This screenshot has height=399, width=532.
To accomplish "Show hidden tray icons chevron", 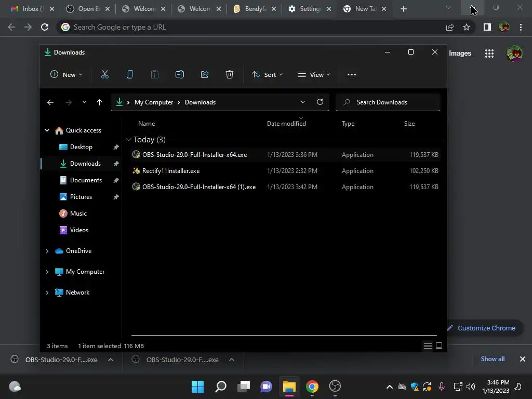I will click(390, 387).
